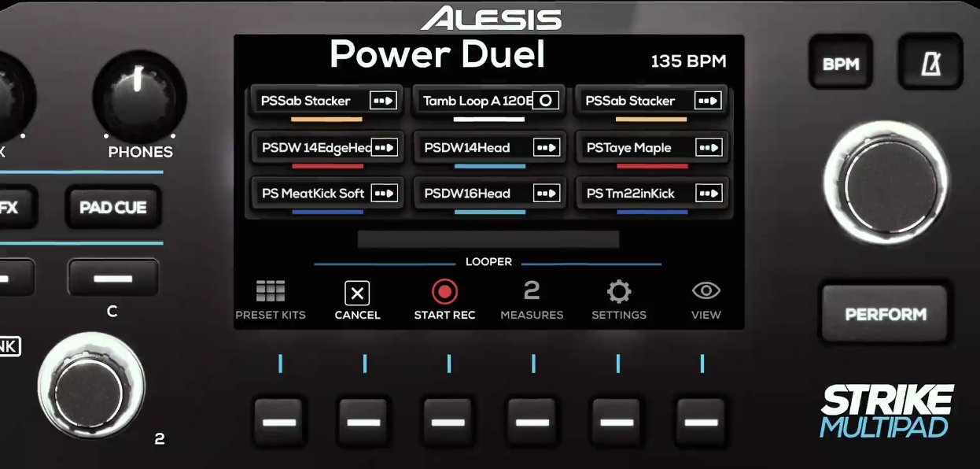
Task: Click the LOOPER section label
Action: (x=488, y=262)
